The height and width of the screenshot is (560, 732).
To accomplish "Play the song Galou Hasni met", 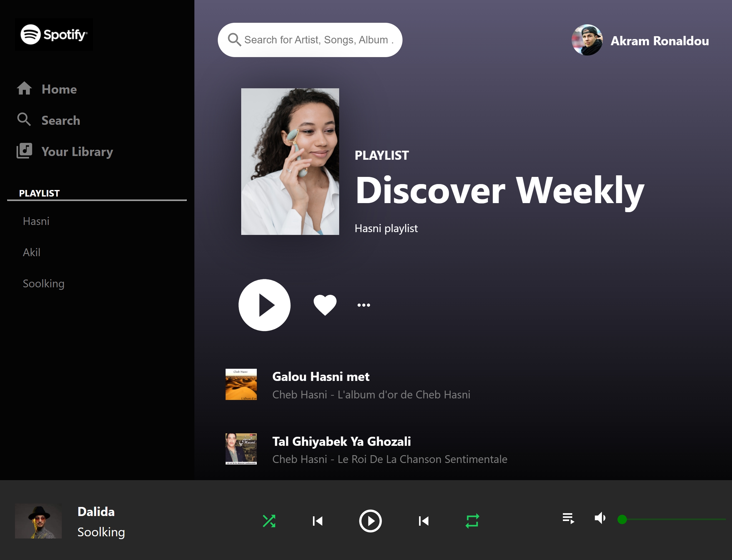I will [x=320, y=377].
